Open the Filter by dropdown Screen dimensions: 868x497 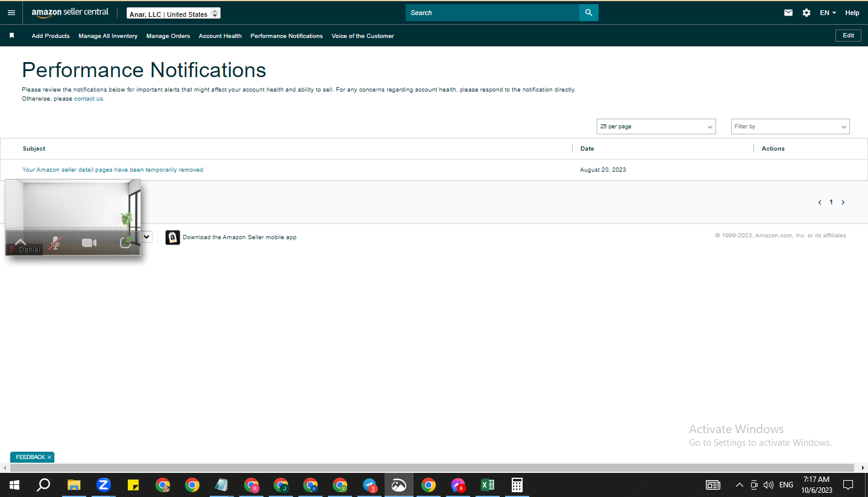(790, 127)
